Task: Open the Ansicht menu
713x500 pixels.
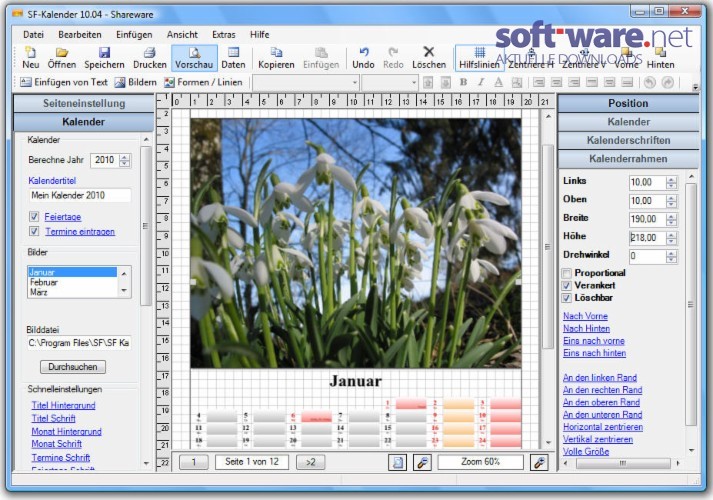Action: point(182,35)
